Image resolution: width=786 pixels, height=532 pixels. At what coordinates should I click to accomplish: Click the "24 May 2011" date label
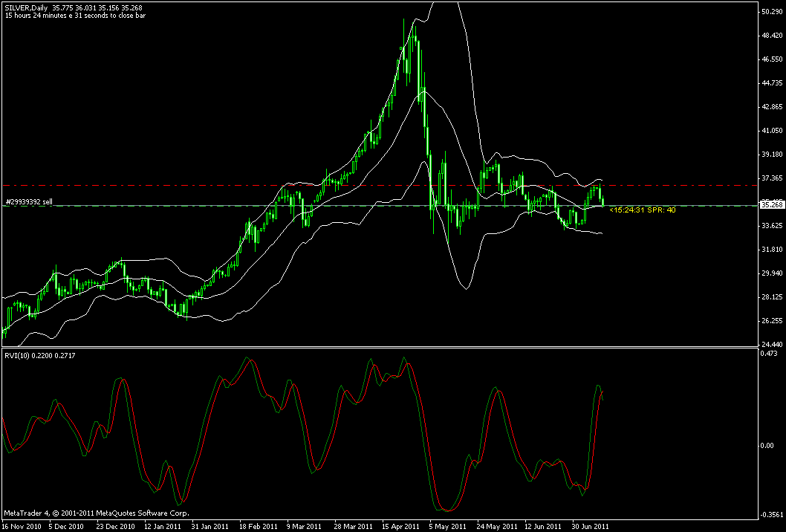coord(496,527)
